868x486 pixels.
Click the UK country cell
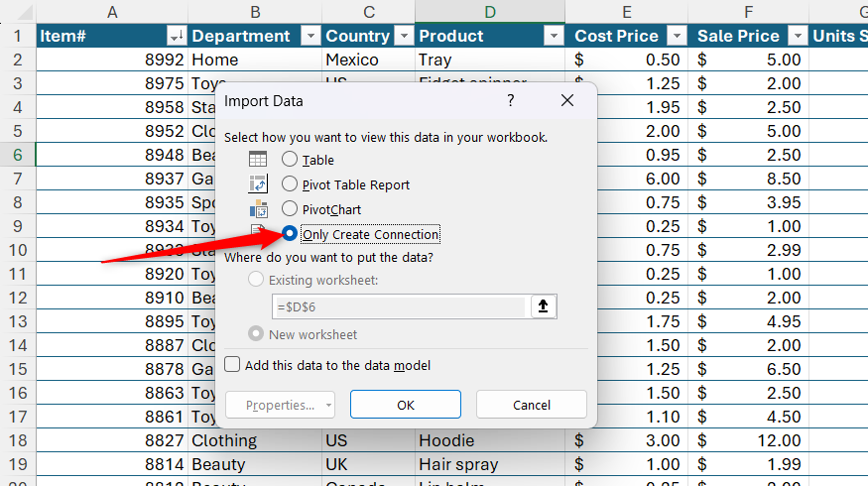pyautogui.click(x=369, y=464)
